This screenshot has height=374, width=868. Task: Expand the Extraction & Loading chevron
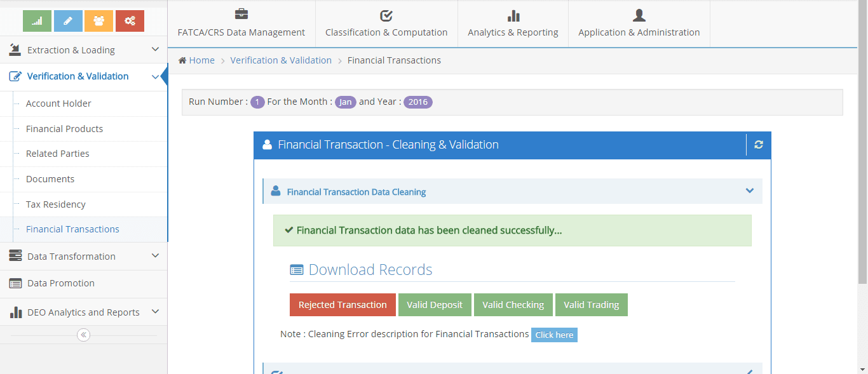[155, 50]
